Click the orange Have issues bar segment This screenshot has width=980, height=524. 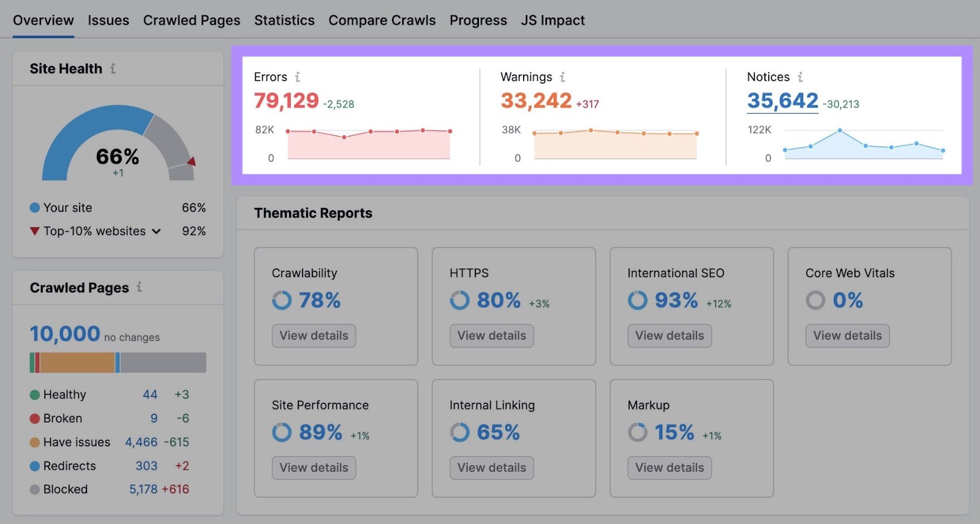77,363
